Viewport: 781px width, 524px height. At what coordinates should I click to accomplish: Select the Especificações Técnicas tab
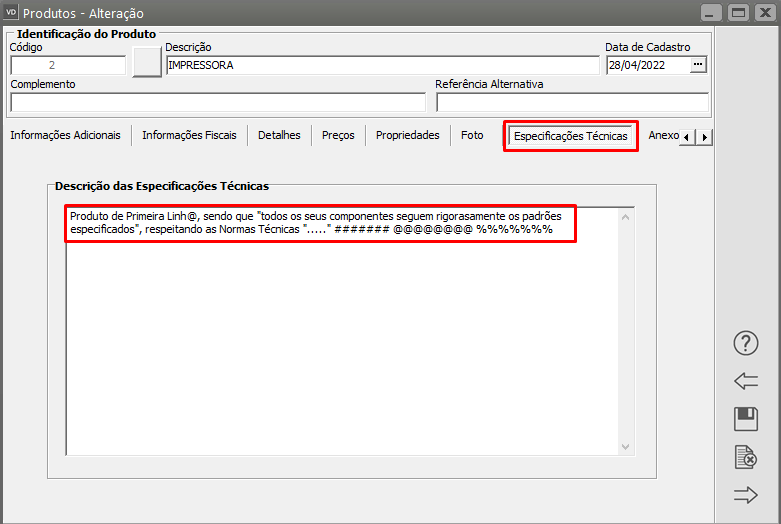click(571, 136)
